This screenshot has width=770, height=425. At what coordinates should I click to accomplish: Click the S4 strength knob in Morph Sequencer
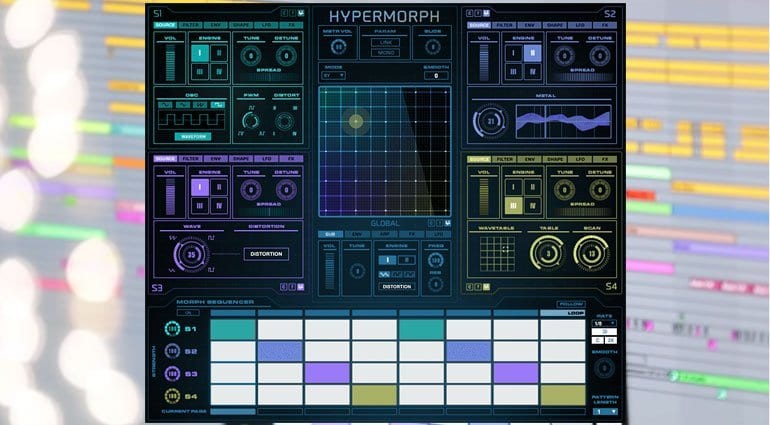[172, 396]
